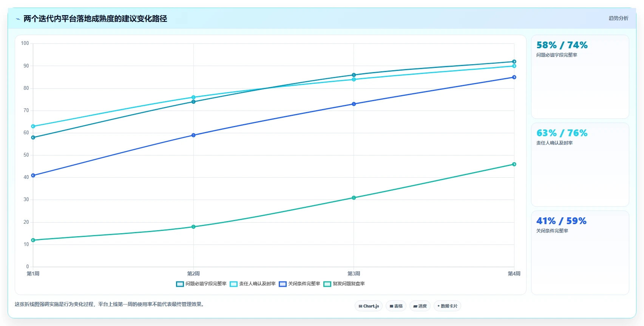Click the 问题必填字段完整率 legend label
This screenshot has width=644, height=326.
click(x=206, y=284)
